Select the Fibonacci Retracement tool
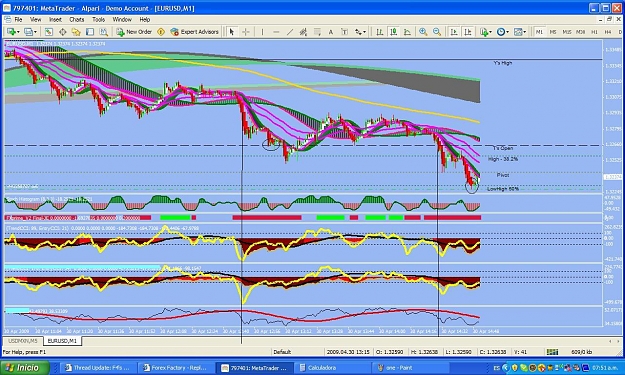Image resolution: width=625 pixels, height=375 pixels. (317, 32)
